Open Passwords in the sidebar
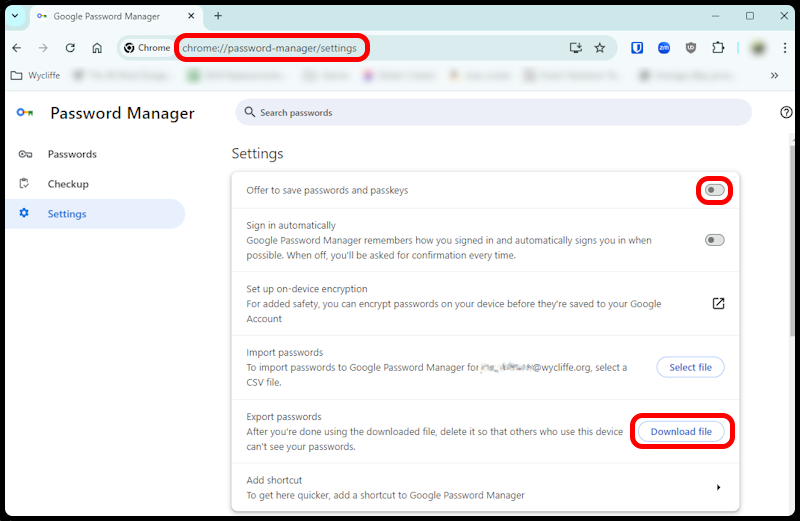This screenshot has height=521, width=800. (95, 154)
